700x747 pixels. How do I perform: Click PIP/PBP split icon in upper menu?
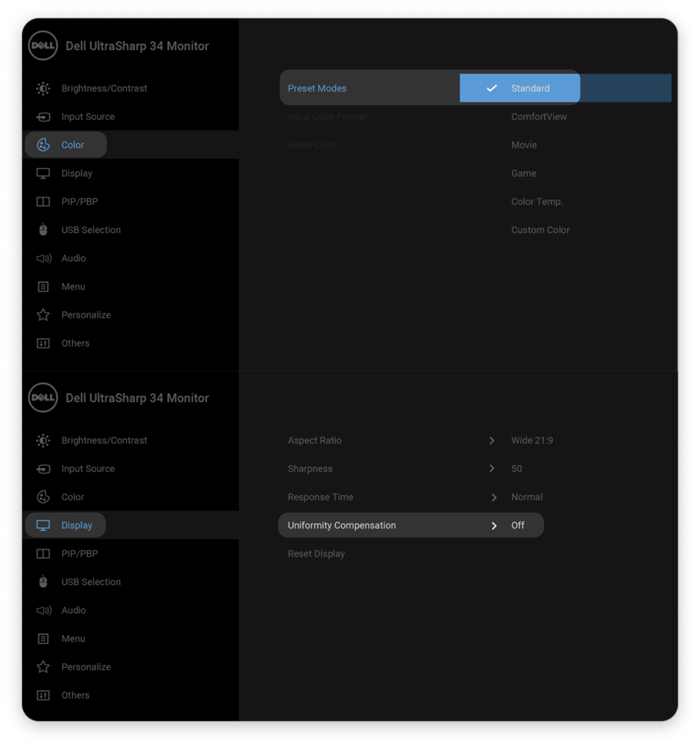pos(43,202)
